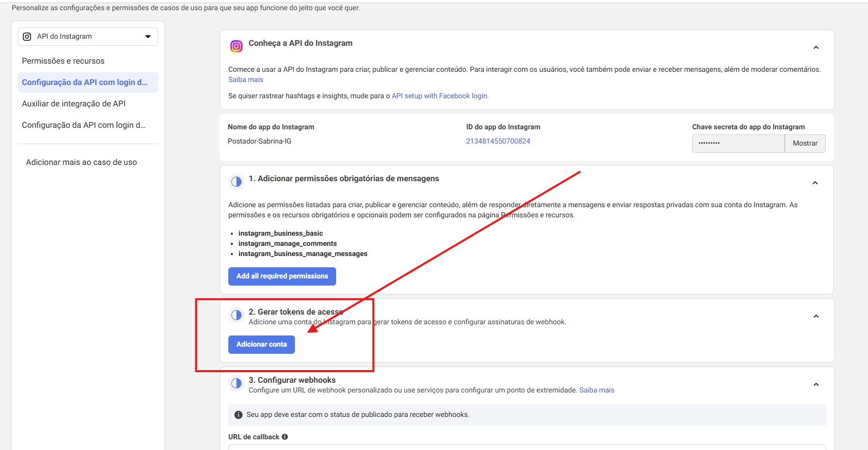Click the 1. Adicionar permissões obrigatórias heading
The height and width of the screenshot is (450, 868).
[344, 179]
